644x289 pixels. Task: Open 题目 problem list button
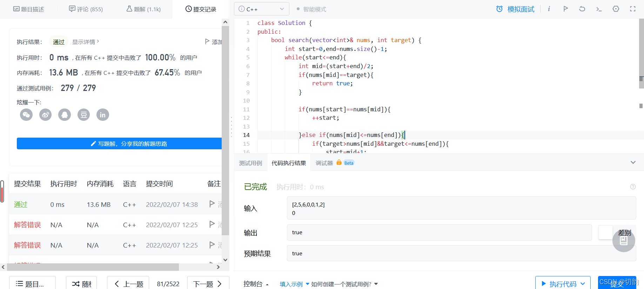[32, 284]
